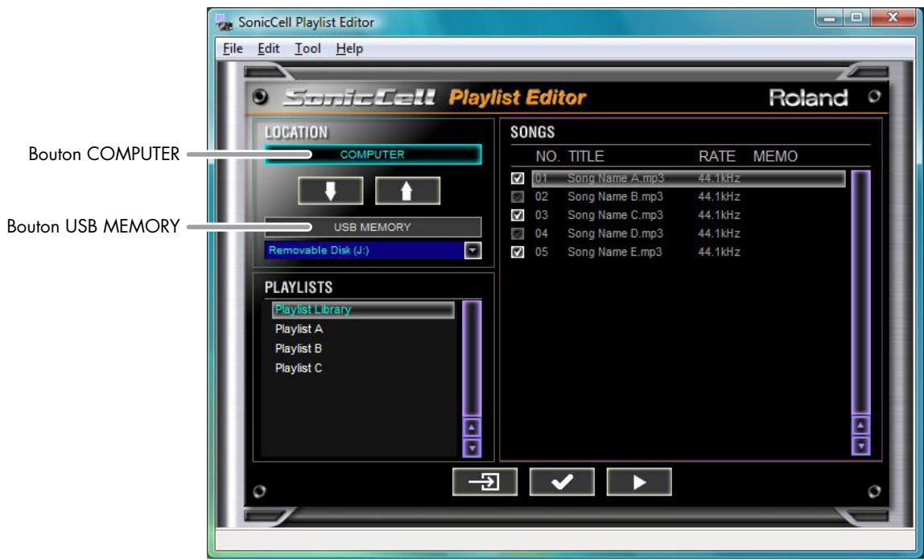Select the Song Name D.mp3 title
The height and width of the screenshot is (560, 924).
[615, 234]
